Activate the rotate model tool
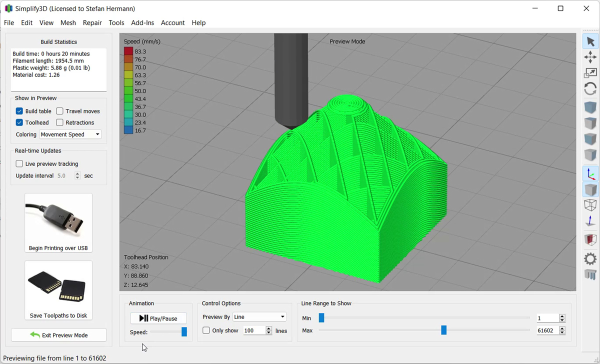 (590, 89)
